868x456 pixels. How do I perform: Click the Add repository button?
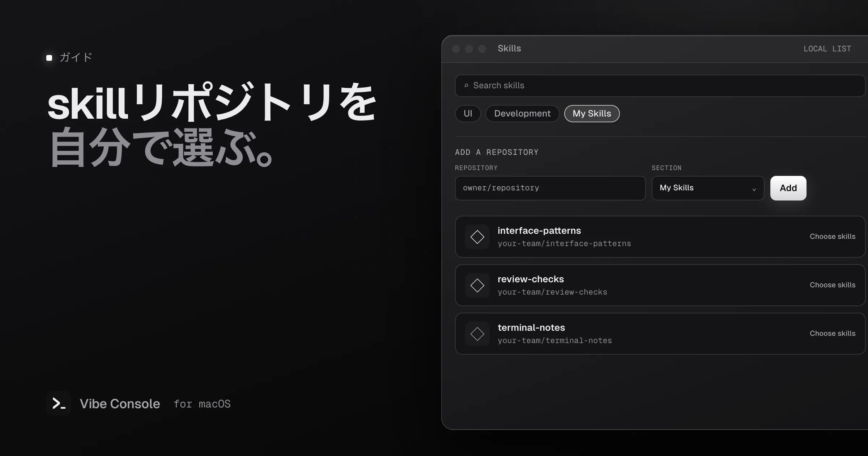click(x=788, y=188)
